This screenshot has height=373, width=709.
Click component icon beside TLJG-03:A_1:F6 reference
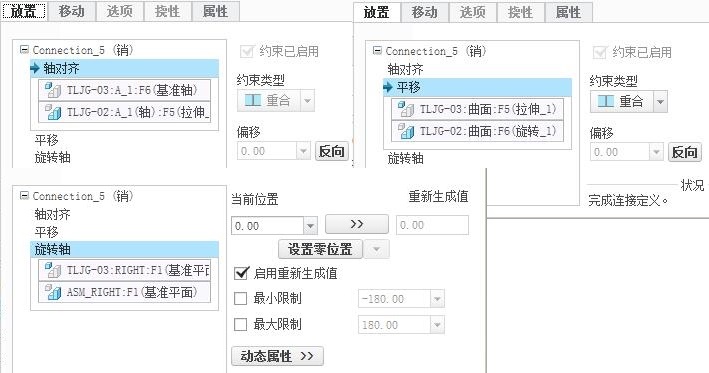click(x=52, y=90)
